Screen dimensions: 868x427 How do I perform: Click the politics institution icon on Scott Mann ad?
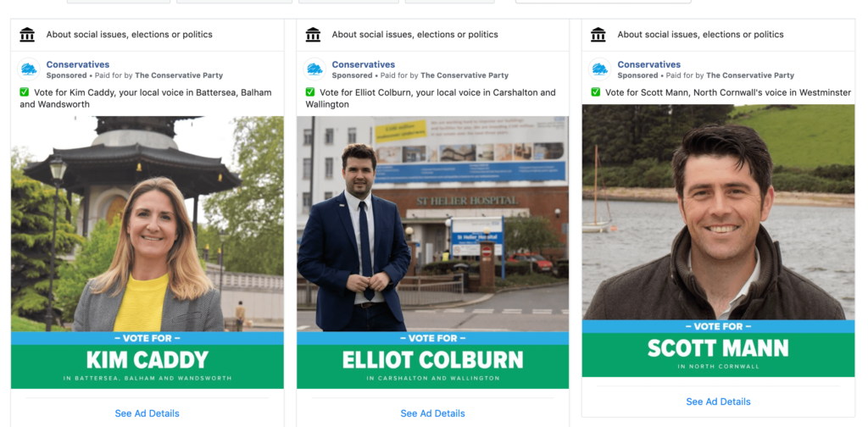click(598, 34)
